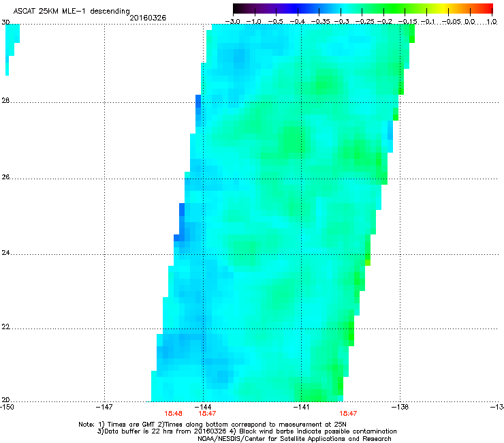Click the longitude label -144

[203, 407]
